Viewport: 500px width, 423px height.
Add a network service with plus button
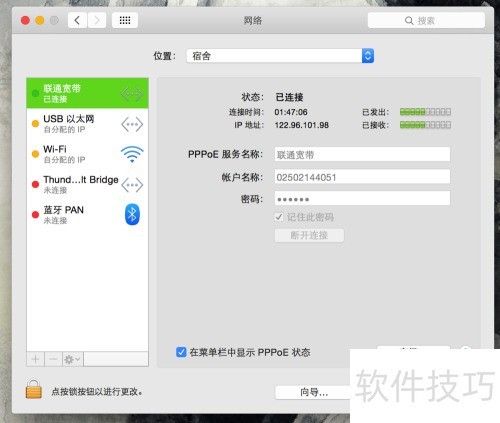coord(35,359)
